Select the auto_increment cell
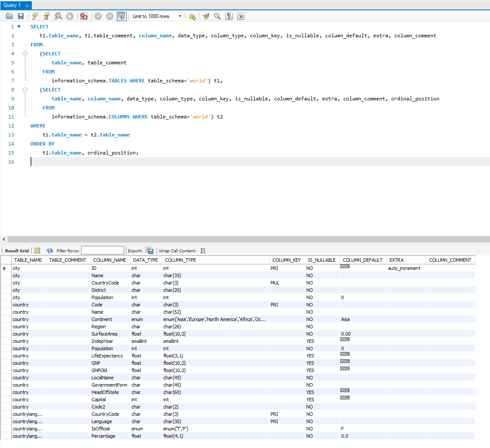The height and width of the screenshot is (448, 490). click(x=406, y=268)
